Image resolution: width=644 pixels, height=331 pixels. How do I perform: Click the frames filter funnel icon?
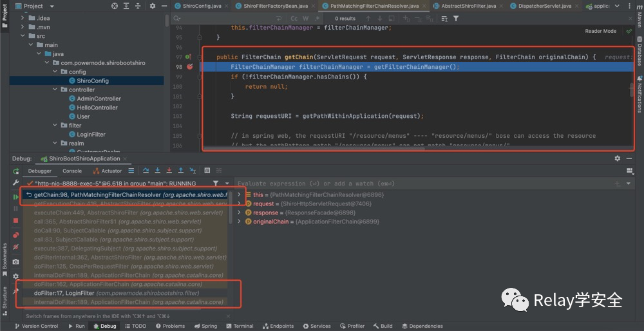click(216, 183)
